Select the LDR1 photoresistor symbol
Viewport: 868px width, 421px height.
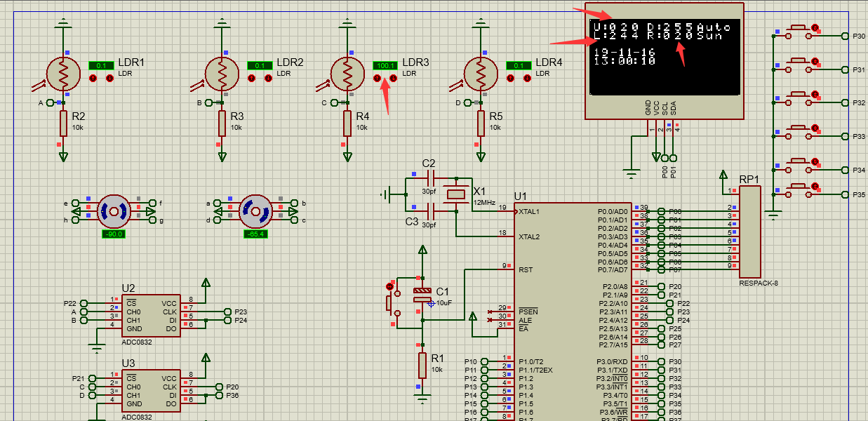[x=64, y=72]
